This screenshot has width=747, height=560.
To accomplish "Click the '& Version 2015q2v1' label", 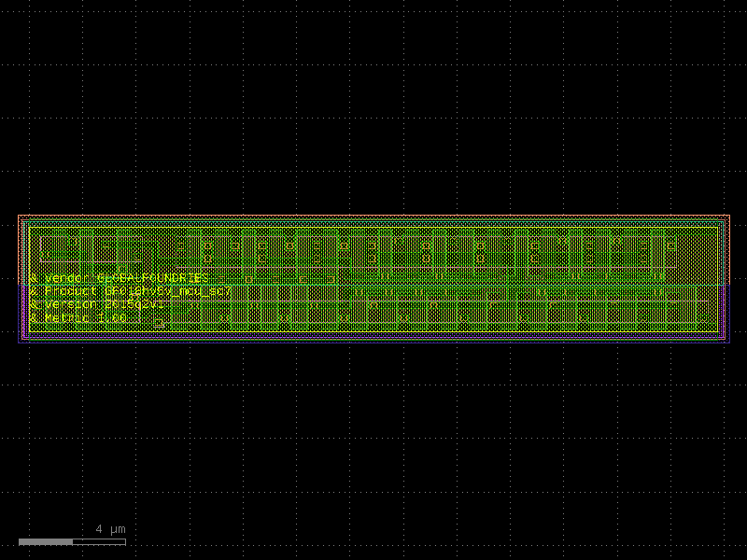I will (x=96, y=304).
